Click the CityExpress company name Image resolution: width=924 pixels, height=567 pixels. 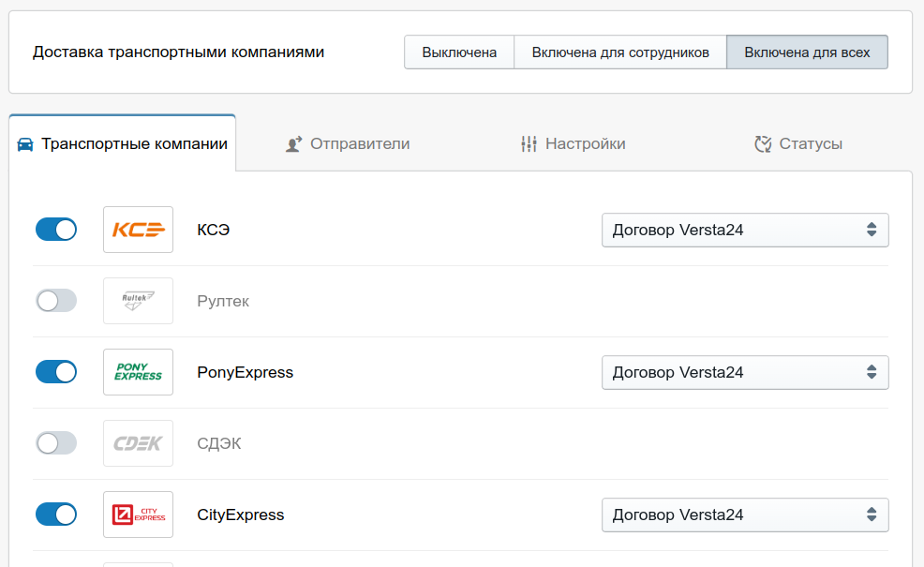pyautogui.click(x=241, y=515)
